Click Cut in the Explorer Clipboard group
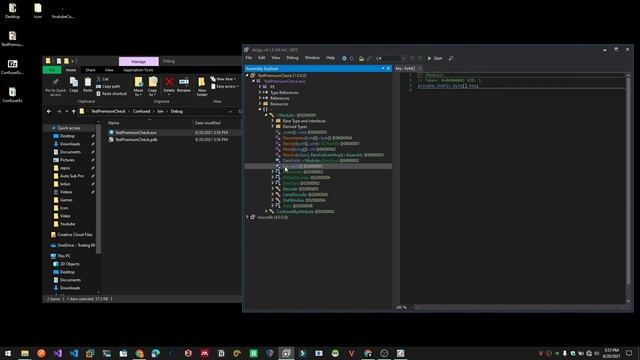Viewport: 640px width, 360px height. (103, 79)
